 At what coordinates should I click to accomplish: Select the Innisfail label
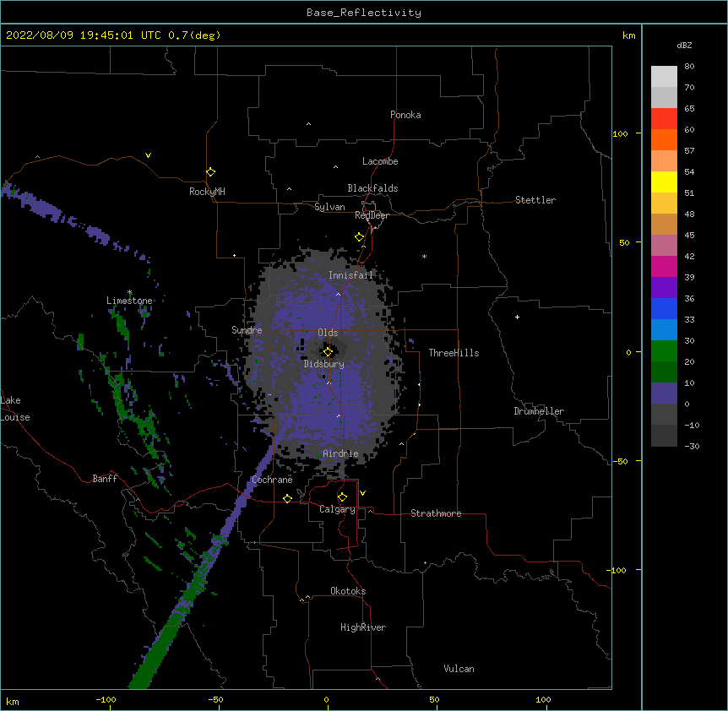coord(350,275)
